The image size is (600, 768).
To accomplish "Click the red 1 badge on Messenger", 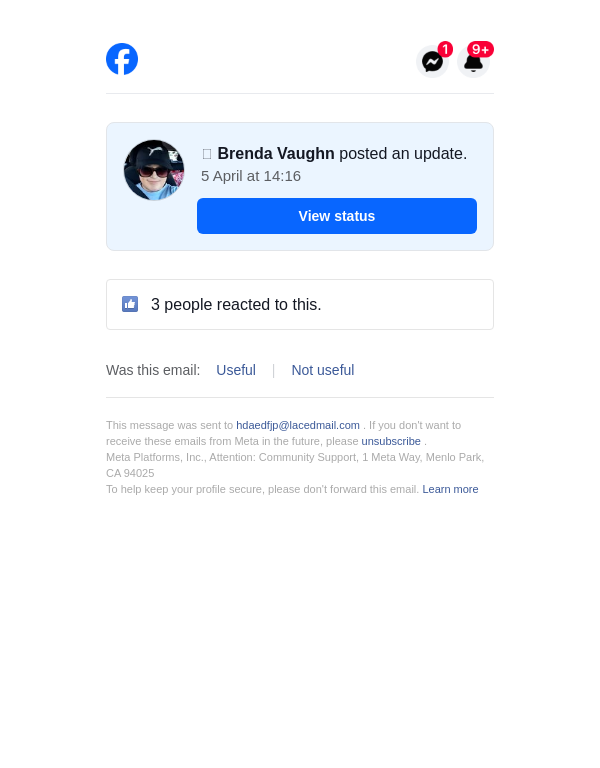I will [x=445, y=49].
